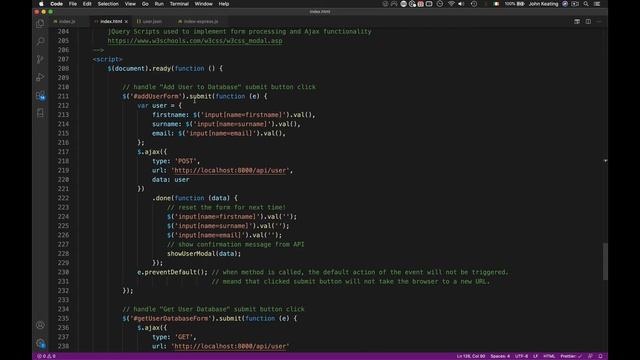Image resolution: width=640 pixels, height=360 pixels.
Task: Click the vertical scrollbar thumb in editor
Action: point(605,261)
